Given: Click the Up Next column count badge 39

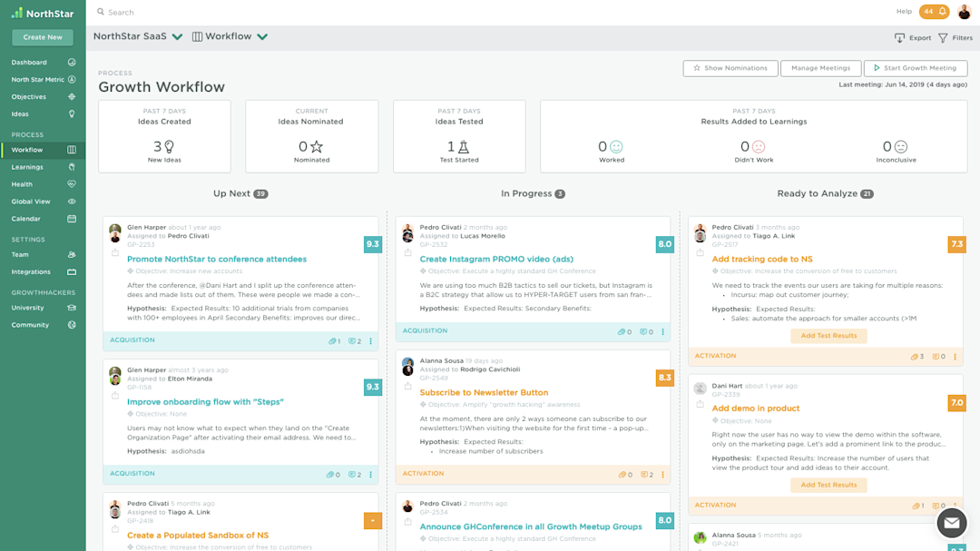Looking at the screenshot, I should click(x=260, y=194).
